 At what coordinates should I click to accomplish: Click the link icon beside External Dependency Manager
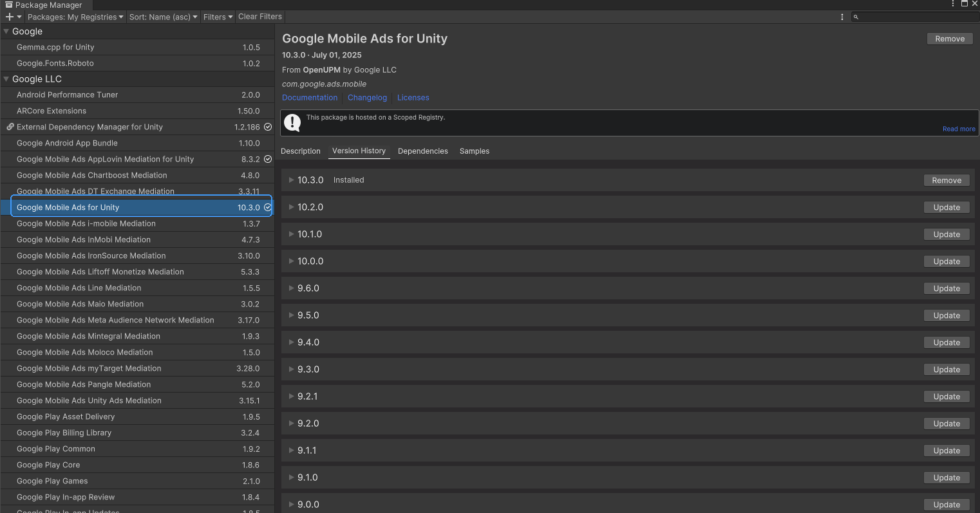[10, 127]
